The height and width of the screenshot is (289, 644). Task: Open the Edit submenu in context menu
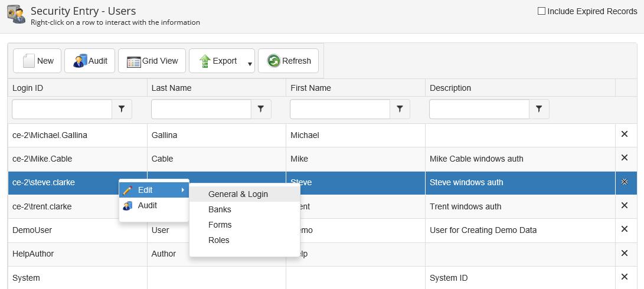(x=153, y=190)
